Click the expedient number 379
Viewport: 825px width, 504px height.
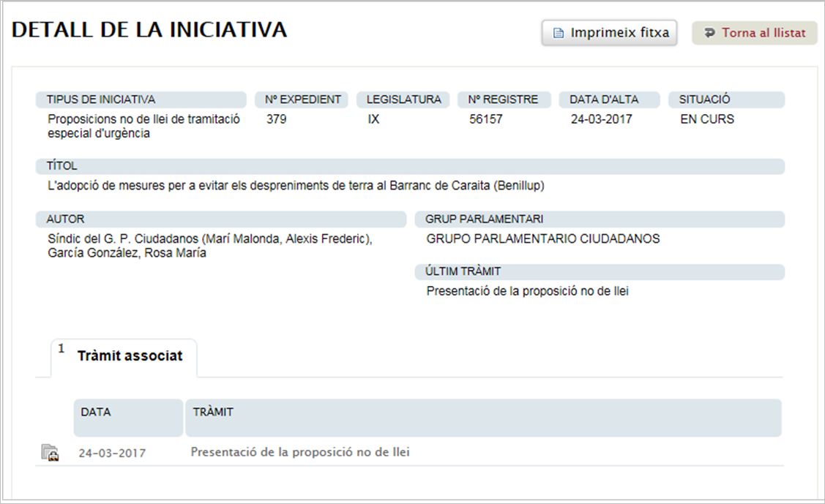coord(277,119)
